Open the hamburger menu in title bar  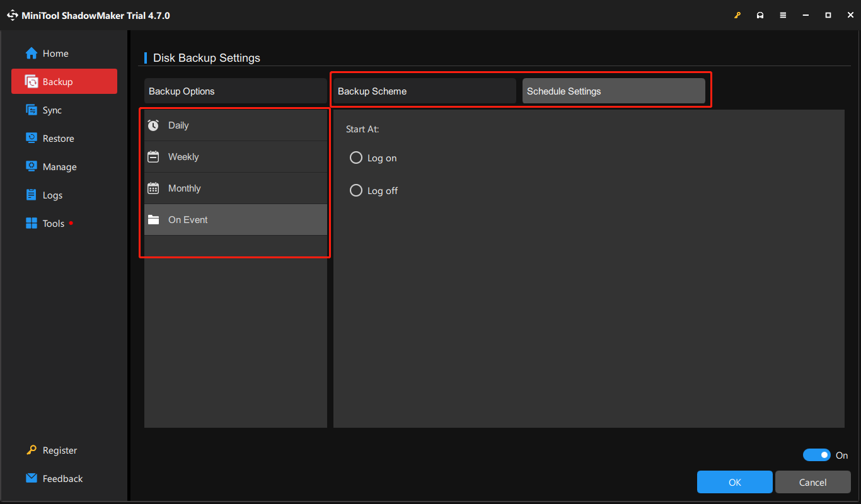coord(783,14)
